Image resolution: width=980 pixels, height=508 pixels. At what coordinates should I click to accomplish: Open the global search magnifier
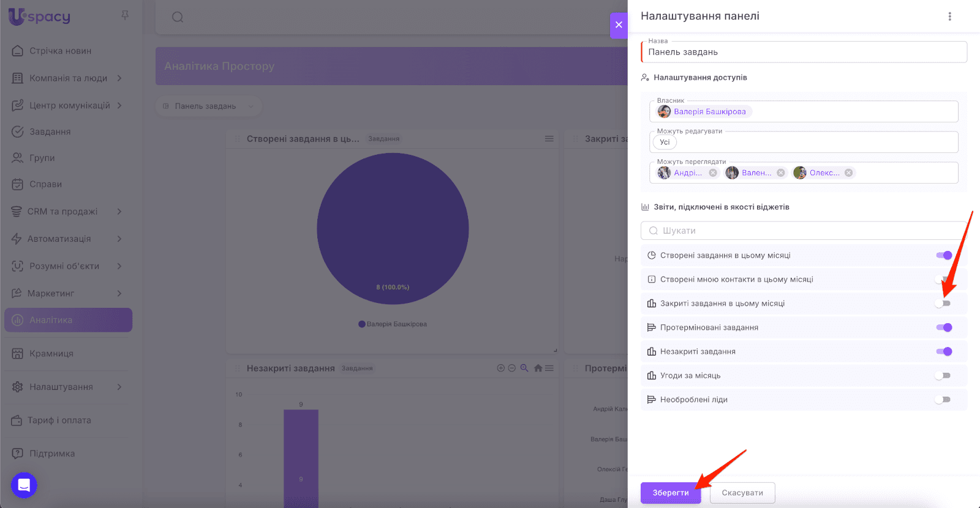(178, 17)
